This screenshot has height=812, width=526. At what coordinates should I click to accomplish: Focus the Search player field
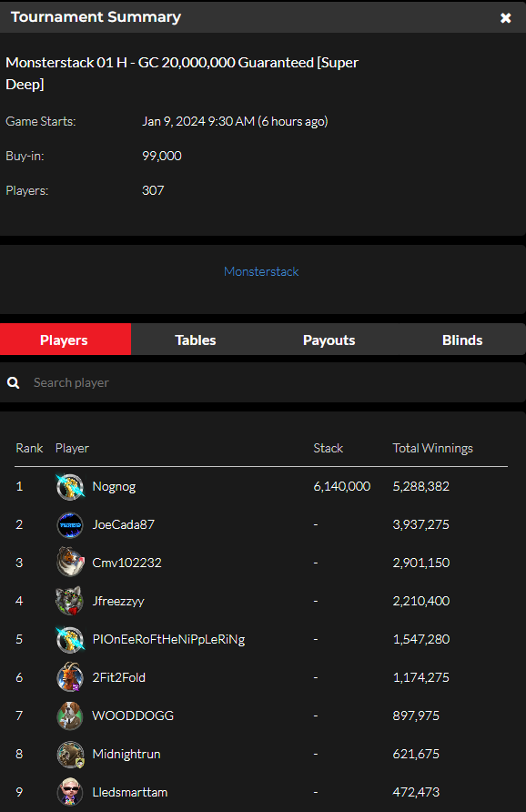pos(263,382)
